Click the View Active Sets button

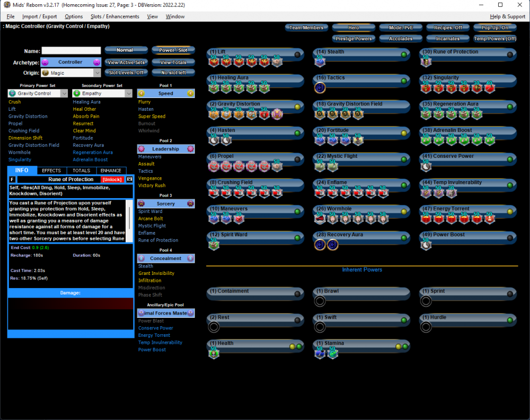tap(126, 62)
